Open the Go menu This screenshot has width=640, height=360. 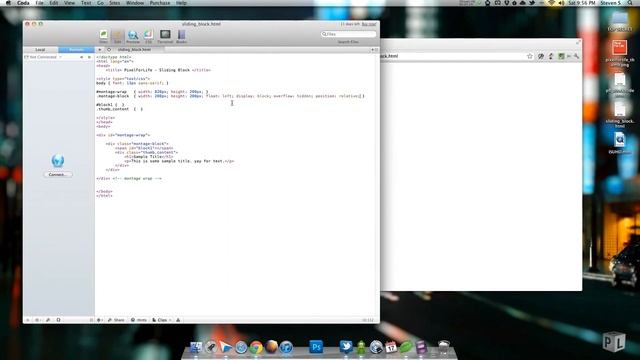click(x=100, y=3)
